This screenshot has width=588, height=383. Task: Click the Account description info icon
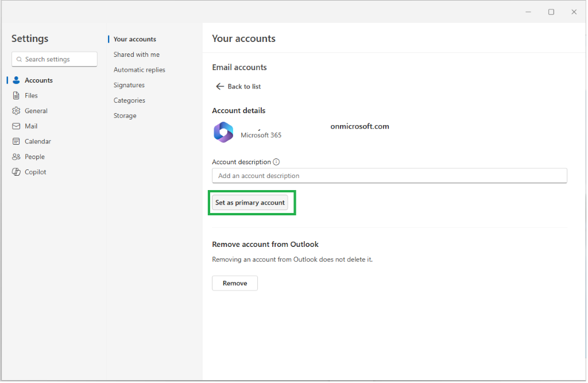(x=276, y=162)
